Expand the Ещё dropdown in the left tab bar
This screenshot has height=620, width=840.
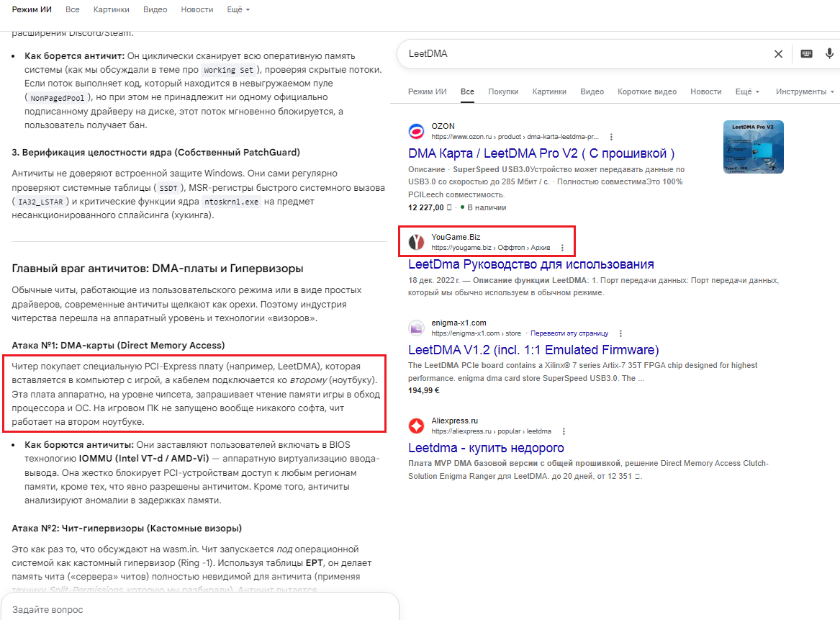click(x=238, y=9)
